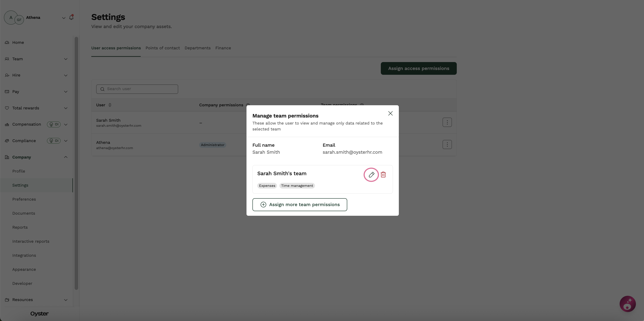Viewport: 644px width, 321px height.
Task: Click the Expenses permission tag
Action: point(267,185)
